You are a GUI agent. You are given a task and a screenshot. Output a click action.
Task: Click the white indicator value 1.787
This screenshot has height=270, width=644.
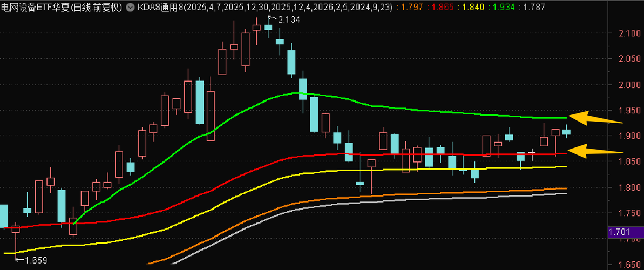tap(533, 7)
